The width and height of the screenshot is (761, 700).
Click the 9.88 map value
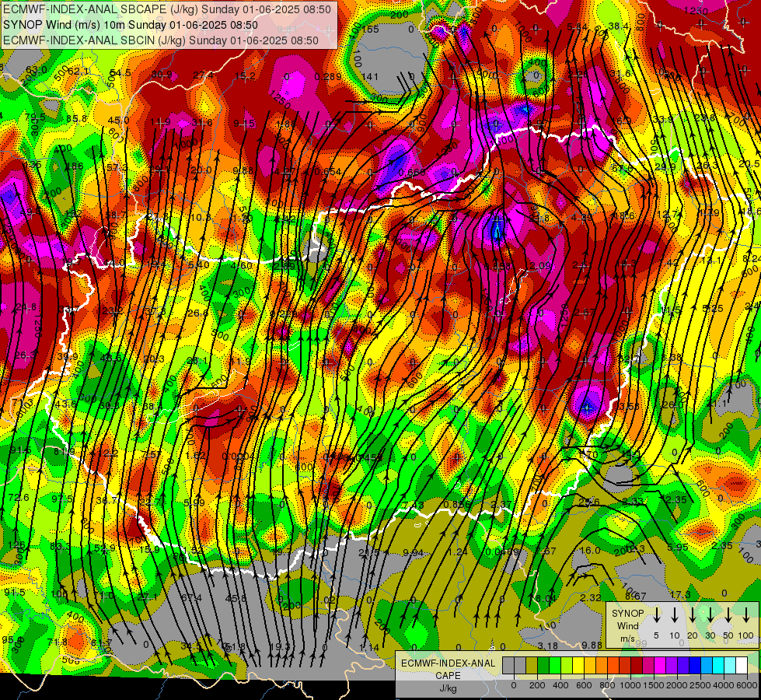[592, 645]
